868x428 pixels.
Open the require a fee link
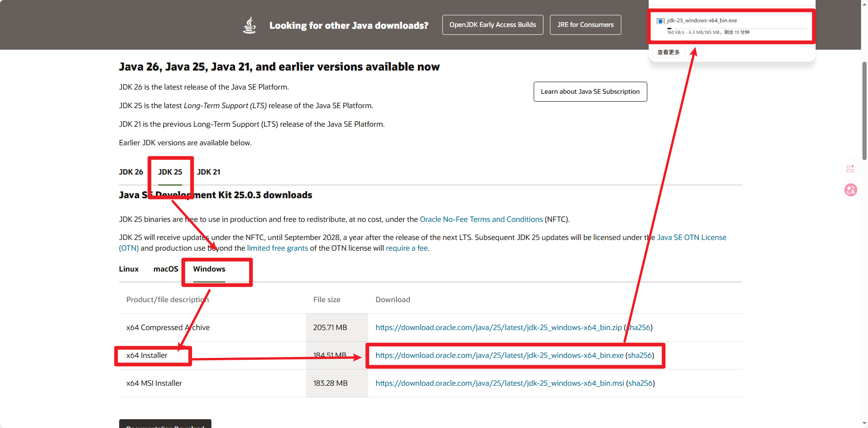[407, 248]
